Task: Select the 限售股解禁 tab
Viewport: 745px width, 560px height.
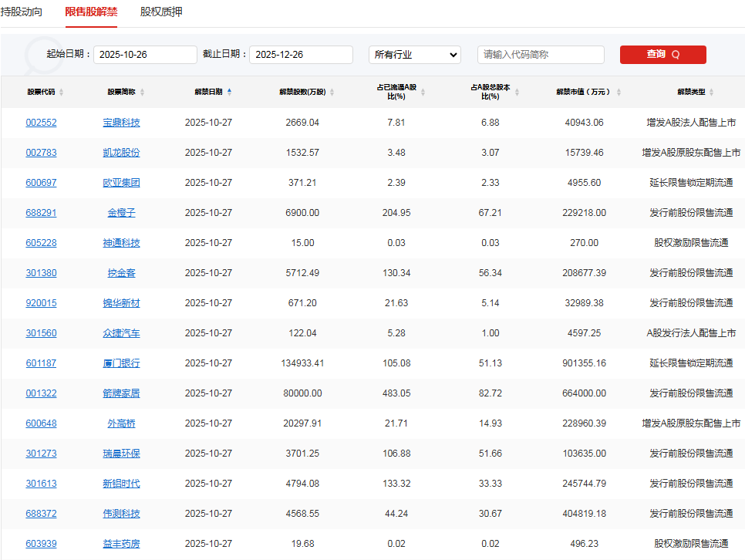Action: 91,12
